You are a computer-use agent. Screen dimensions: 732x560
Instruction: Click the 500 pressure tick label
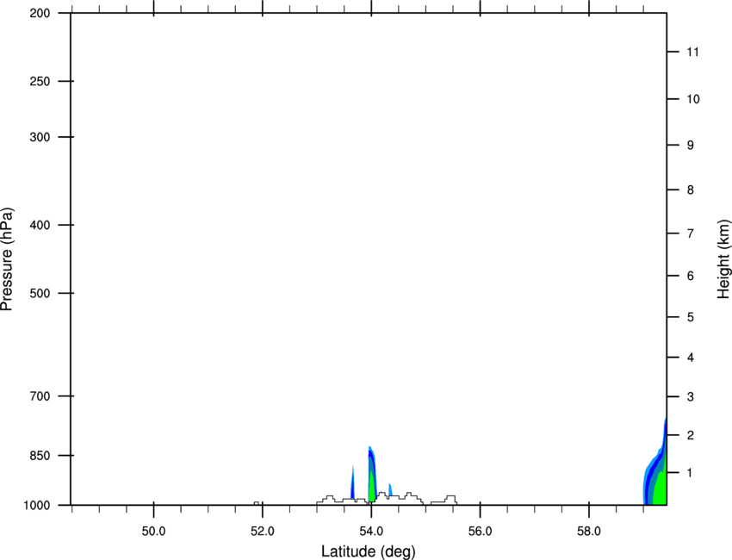40,293
